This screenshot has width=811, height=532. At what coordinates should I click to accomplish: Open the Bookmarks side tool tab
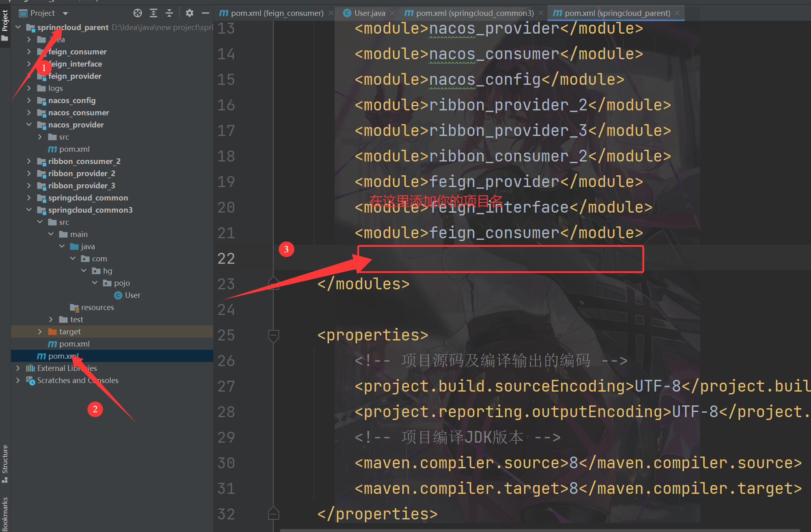[x=5, y=515]
